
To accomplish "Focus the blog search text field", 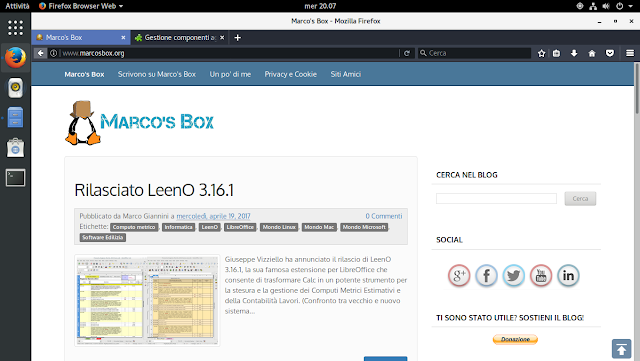I will pos(496,198).
